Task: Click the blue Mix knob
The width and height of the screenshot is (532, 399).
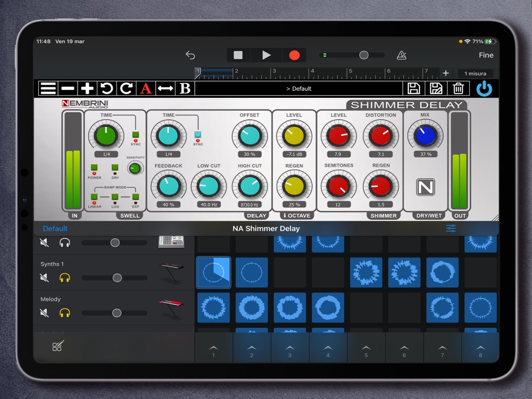Action: tap(425, 136)
